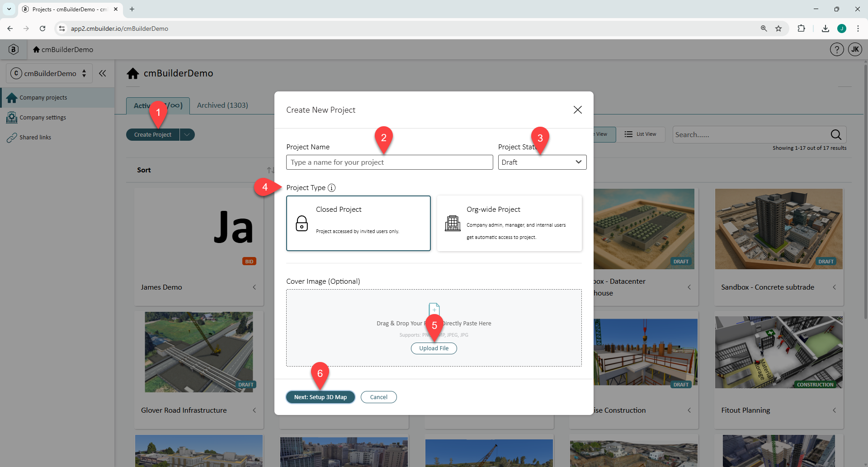Click the search magnifier icon
This screenshot has width=868, height=467.
click(x=836, y=134)
